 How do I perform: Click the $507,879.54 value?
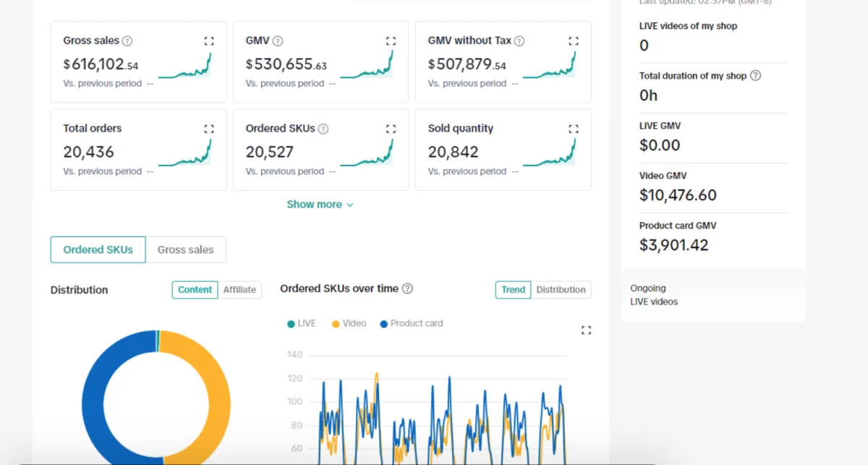[x=467, y=64]
